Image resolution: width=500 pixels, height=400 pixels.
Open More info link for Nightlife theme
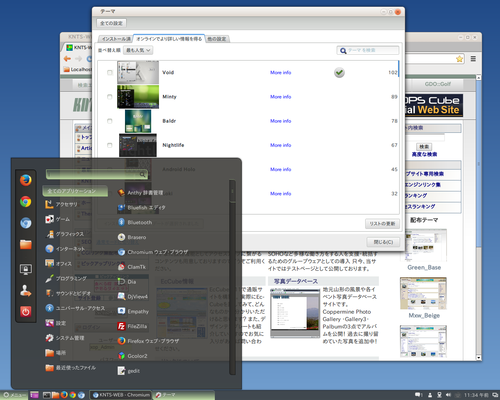tap(281, 145)
